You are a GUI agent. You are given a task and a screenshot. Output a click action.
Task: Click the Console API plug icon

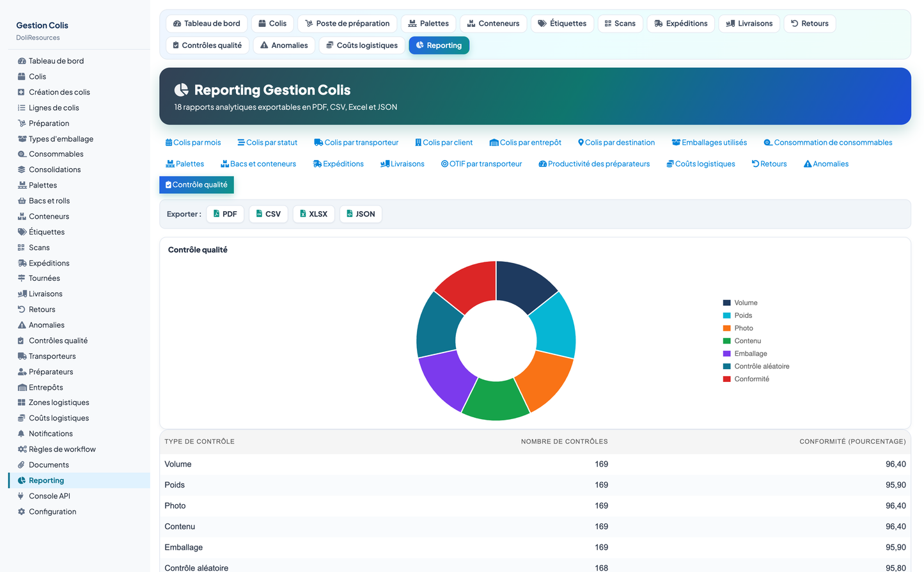coord(21,496)
